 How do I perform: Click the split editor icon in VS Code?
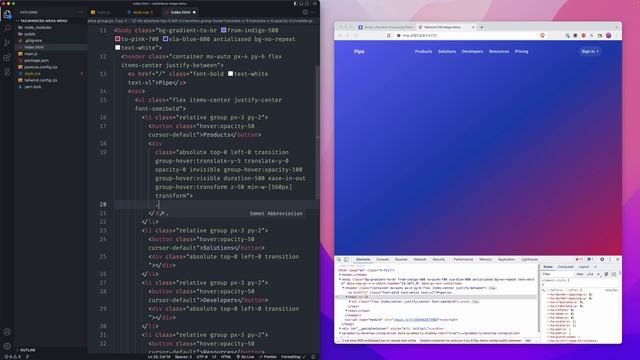tap(305, 12)
